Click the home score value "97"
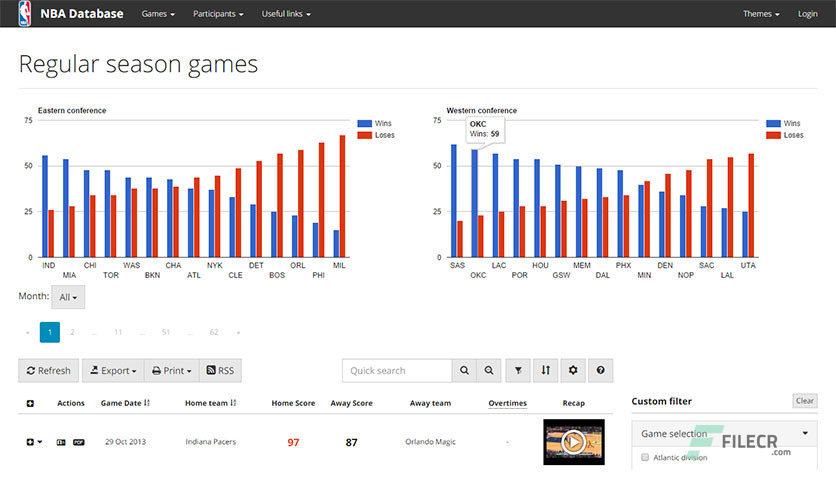Screen dimensions: 836x484 pyautogui.click(x=293, y=442)
